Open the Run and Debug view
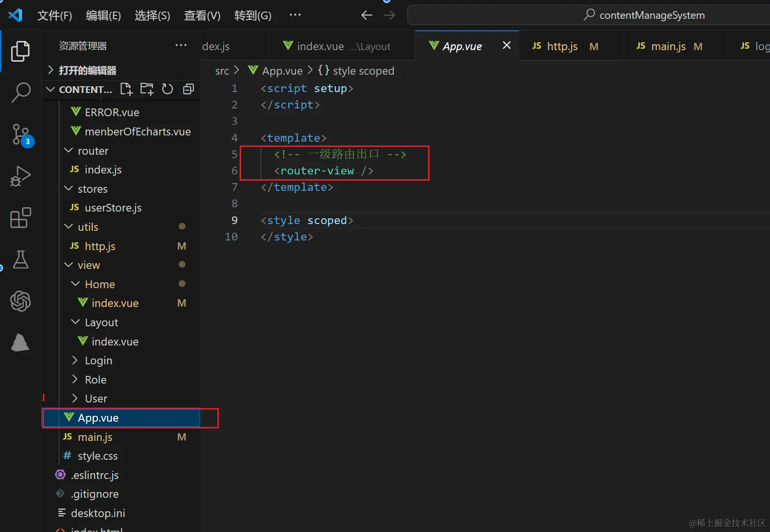Screen dimensions: 770x532 tap(20, 176)
